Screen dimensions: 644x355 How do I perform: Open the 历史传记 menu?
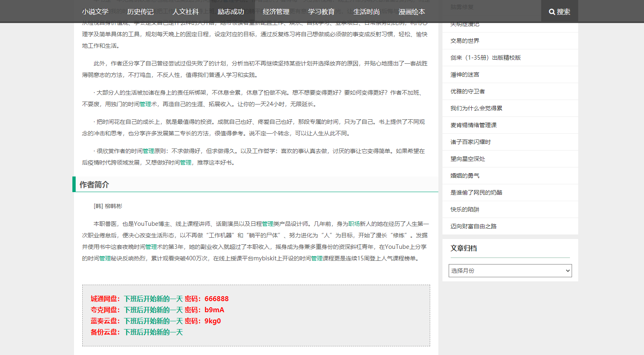(x=140, y=12)
